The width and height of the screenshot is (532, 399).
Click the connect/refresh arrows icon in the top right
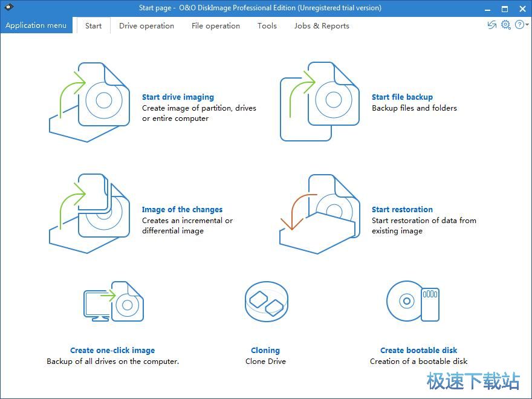coord(491,25)
